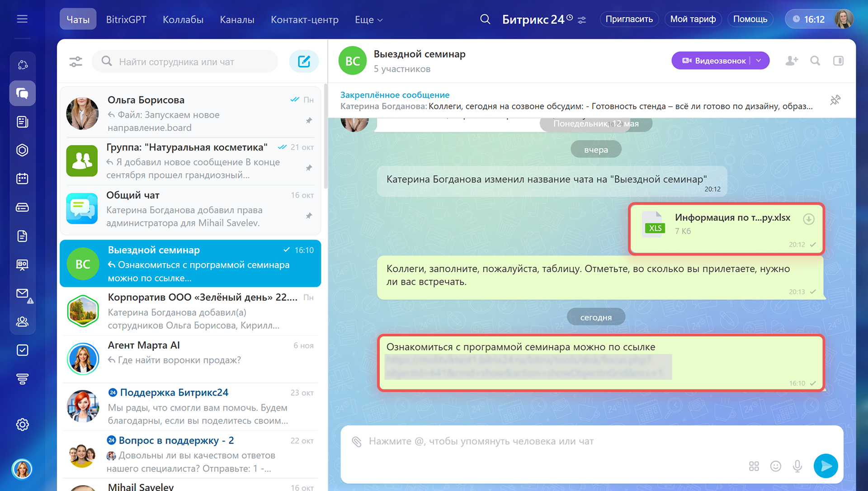868x491 pixels.
Task: Click the Пригласить button
Action: pos(629,19)
